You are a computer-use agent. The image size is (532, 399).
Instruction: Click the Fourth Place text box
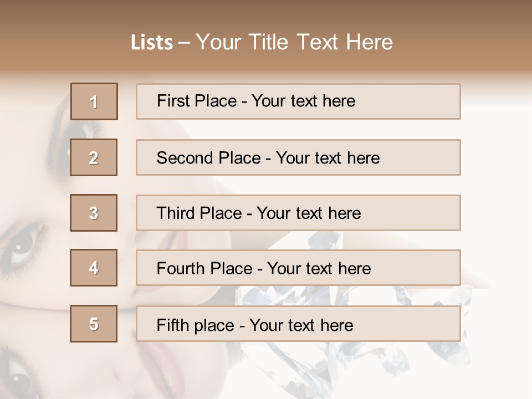coord(298,268)
